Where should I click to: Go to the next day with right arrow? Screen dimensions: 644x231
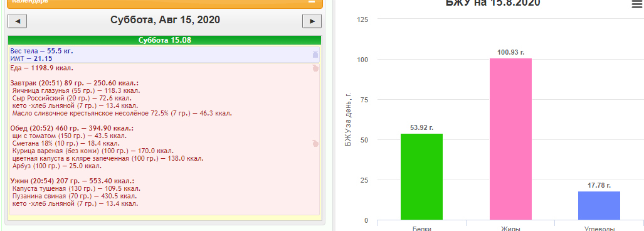pos(312,21)
